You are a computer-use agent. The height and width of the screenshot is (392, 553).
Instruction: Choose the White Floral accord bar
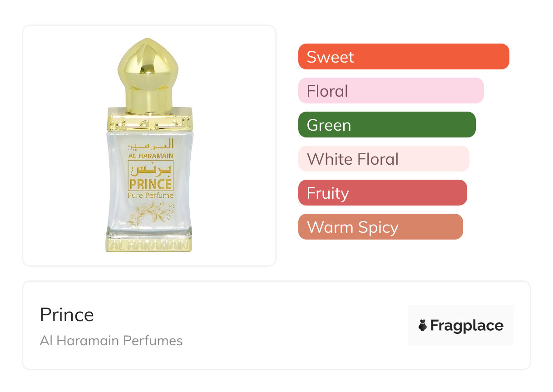point(383,159)
